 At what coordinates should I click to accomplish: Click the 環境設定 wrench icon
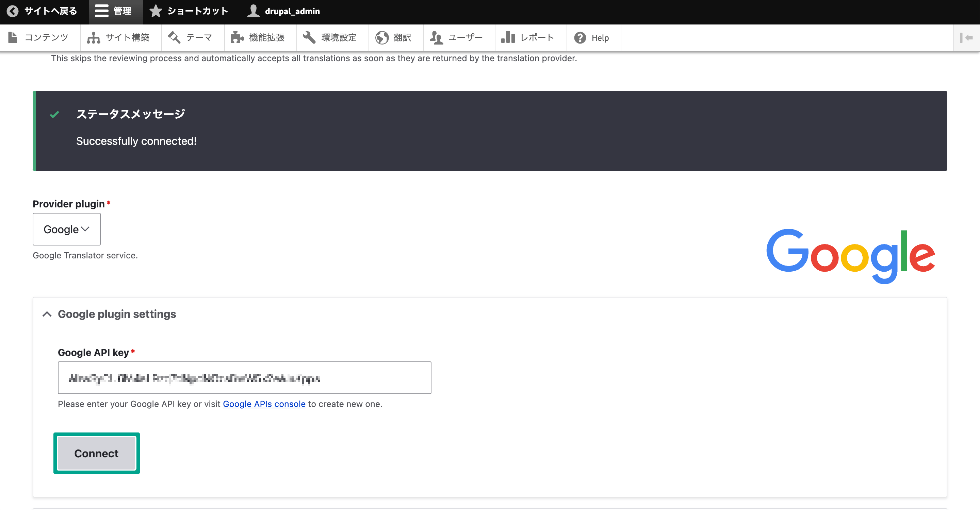click(309, 37)
